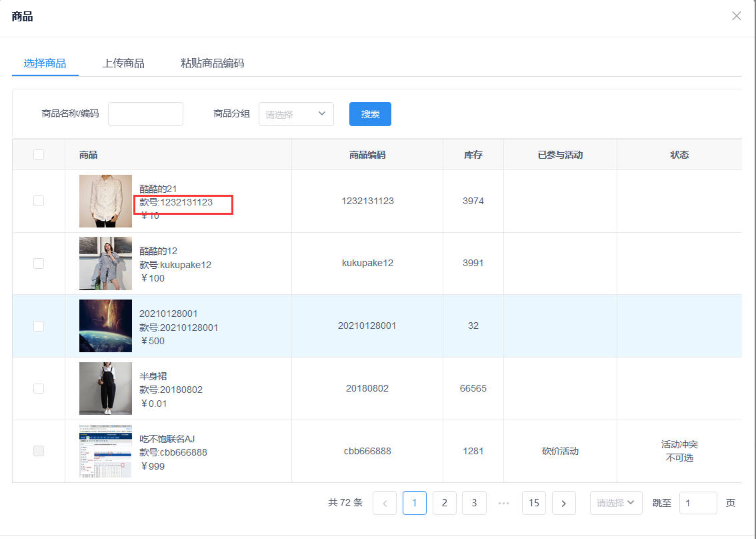Viewport: 756px width, 539px height.
Task: Click product code cell cbb666888
Action: point(367,451)
